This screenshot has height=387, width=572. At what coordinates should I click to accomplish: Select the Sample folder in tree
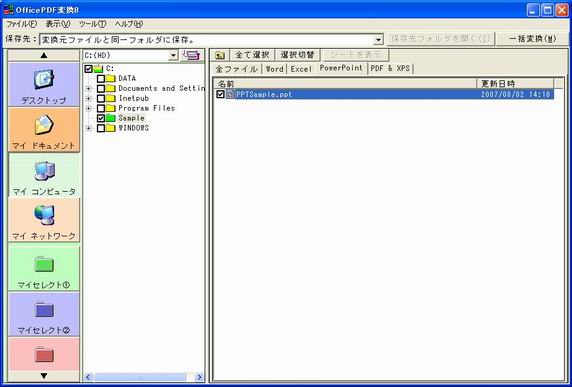coord(131,118)
